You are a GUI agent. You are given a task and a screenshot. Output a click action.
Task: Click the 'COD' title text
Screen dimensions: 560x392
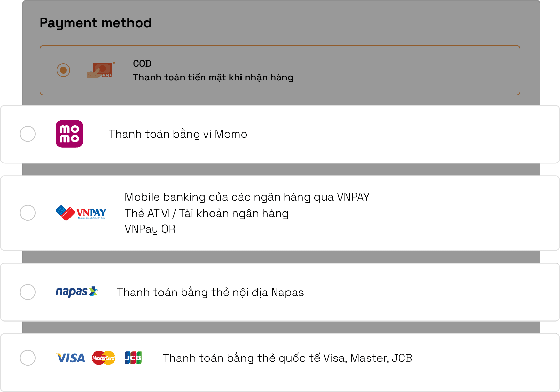pos(142,64)
